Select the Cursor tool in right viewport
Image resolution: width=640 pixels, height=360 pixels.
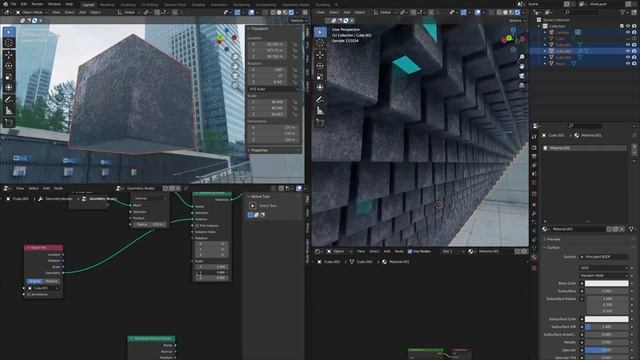pos(320,43)
